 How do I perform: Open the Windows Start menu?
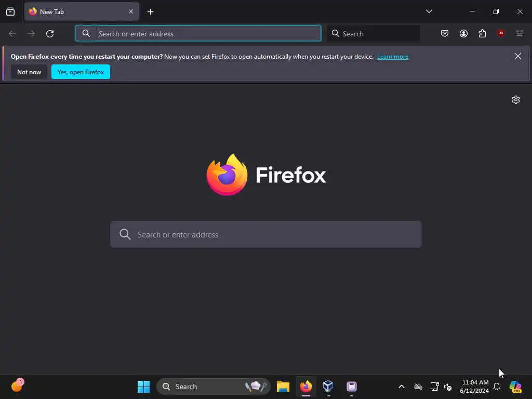[x=143, y=387]
